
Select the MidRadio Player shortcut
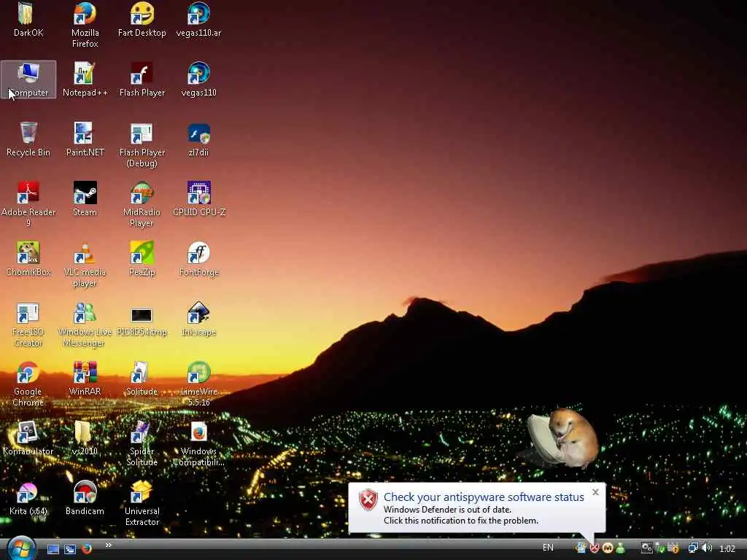[142, 204]
